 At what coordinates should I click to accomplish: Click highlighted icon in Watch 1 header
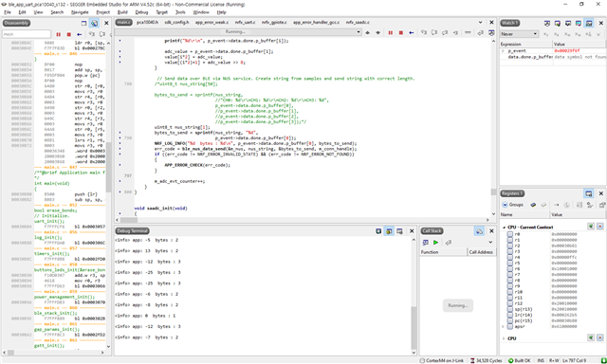point(589,23)
